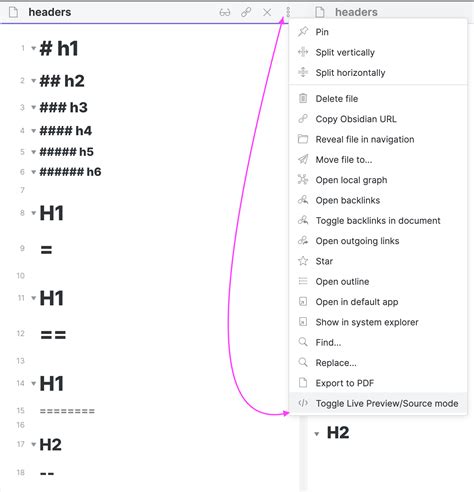Open the three-dot more options icon
This screenshot has height=492, width=474.
tap(288, 12)
